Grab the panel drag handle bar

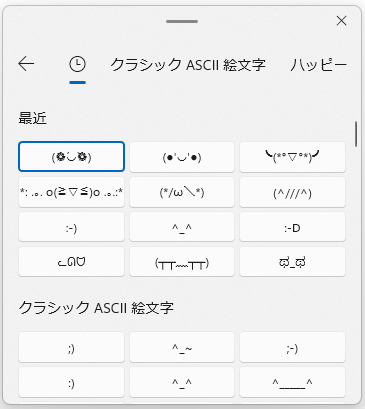(182, 22)
